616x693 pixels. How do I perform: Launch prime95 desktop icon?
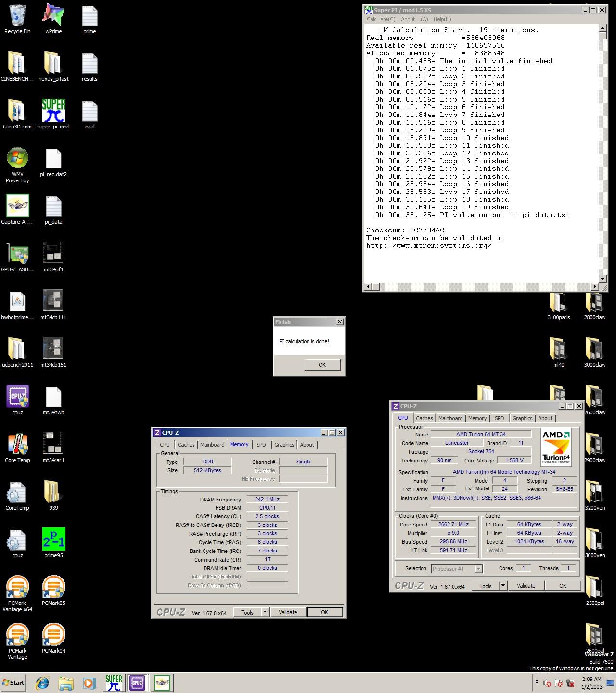[53, 543]
